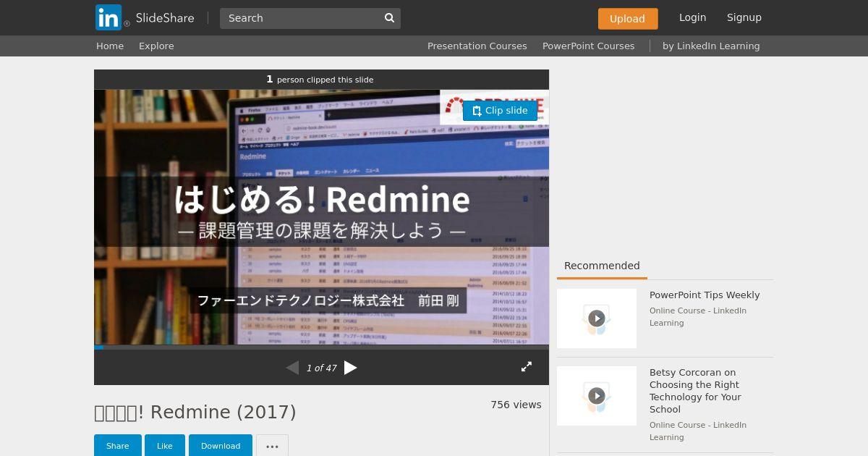Select the Recommended tab
Screen dimensions: 868x456
coord(602,266)
